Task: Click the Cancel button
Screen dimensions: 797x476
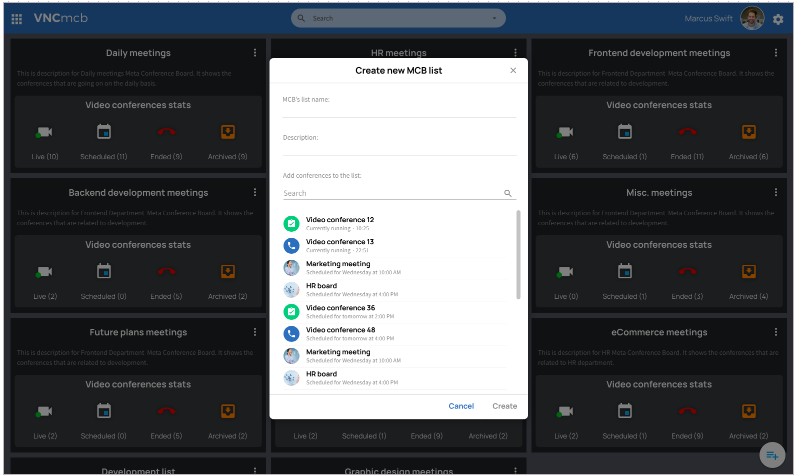Action: pos(461,406)
